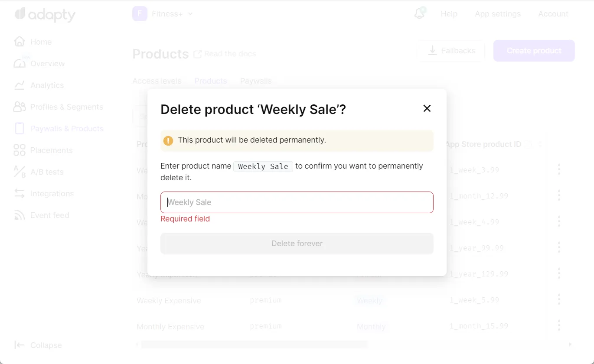The width and height of the screenshot is (594, 364).
Task: Open the notifications bell
Action: click(419, 13)
